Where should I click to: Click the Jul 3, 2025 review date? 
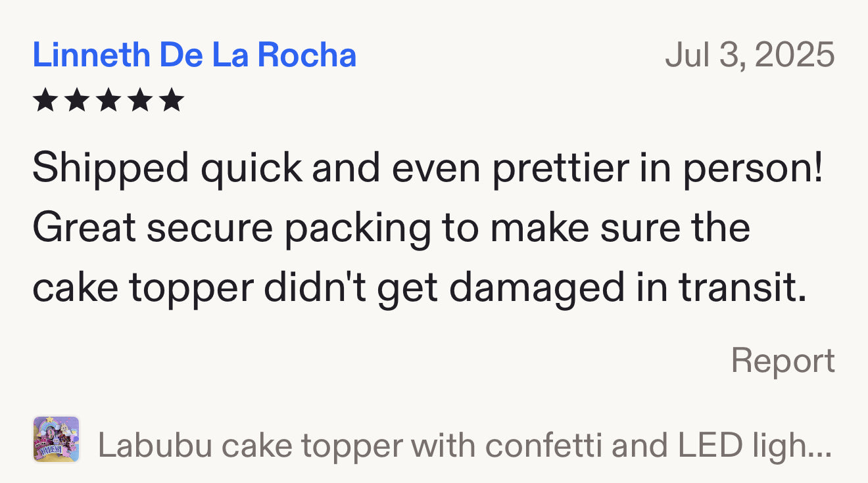coord(750,55)
